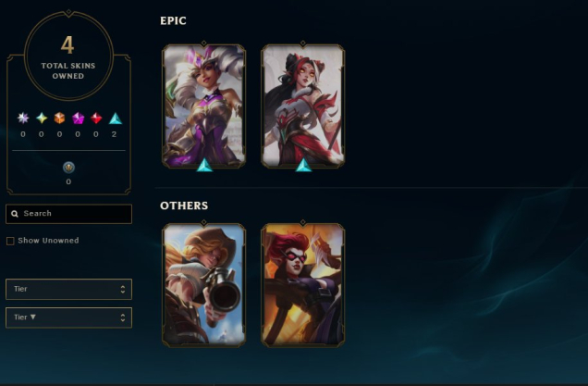Screen dimensions: 588x386
Task: Click the yellow-green Ultimate tier gem icon
Action: [x=42, y=118]
